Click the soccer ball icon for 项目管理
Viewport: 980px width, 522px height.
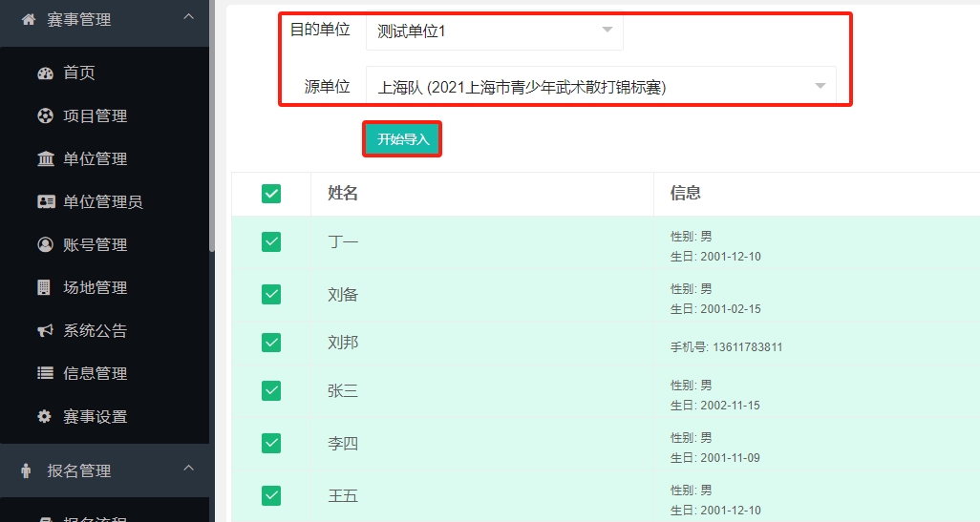(x=45, y=116)
